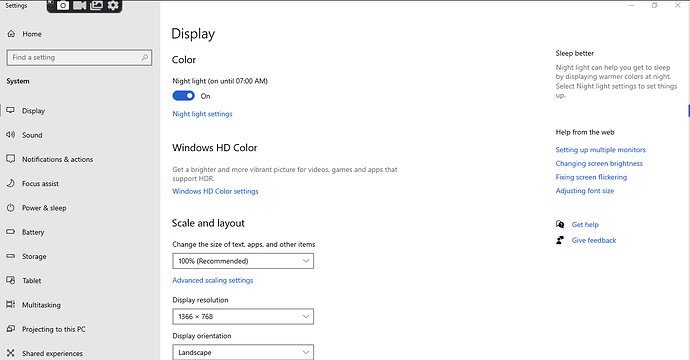Click the search magnifier in Find a setting
The width and height of the screenshot is (690, 360).
144,58
